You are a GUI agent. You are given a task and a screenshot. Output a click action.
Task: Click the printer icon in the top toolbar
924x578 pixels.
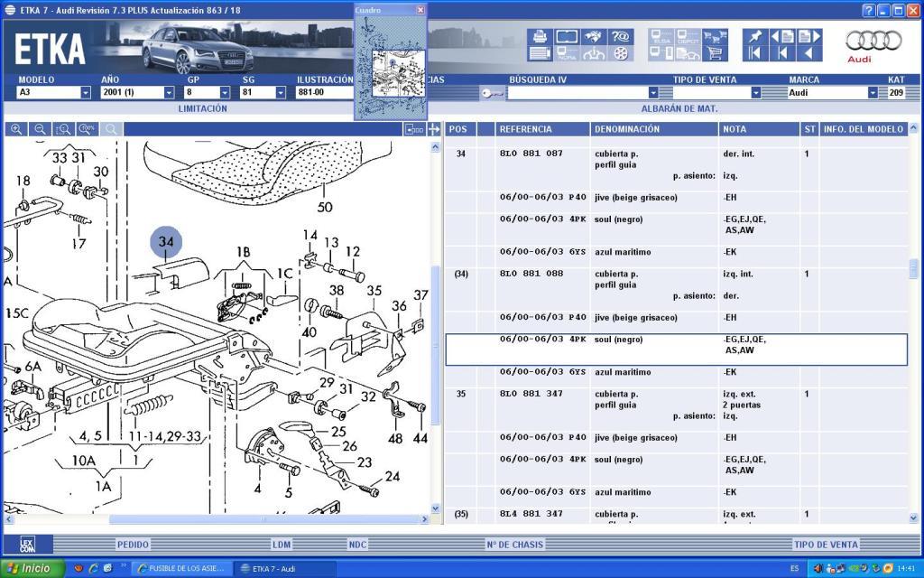pos(540,37)
